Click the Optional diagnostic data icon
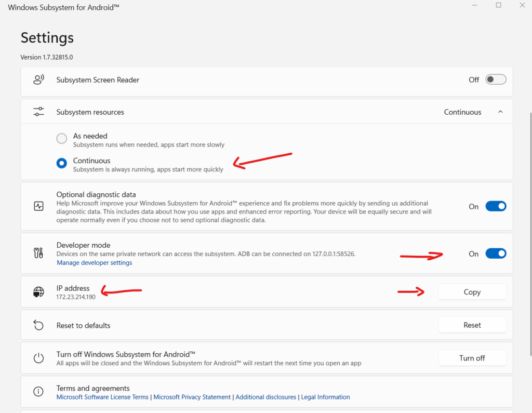Viewport: 532px width, 413px height. (38, 206)
